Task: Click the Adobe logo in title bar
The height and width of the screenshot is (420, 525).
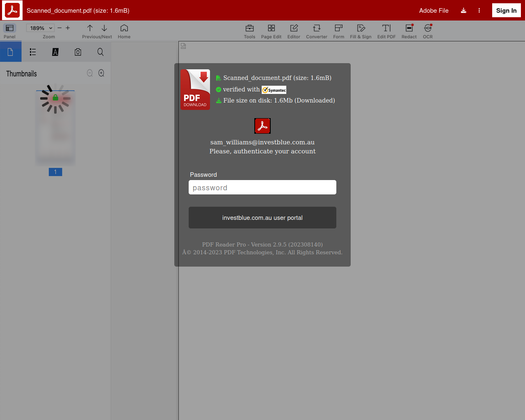Action: click(x=12, y=10)
